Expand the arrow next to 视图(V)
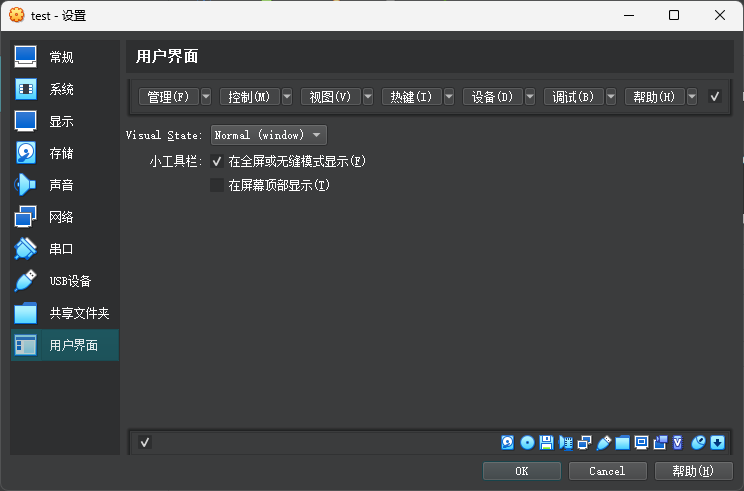Image resolution: width=744 pixels, height=491 pixels. [368, 97]
